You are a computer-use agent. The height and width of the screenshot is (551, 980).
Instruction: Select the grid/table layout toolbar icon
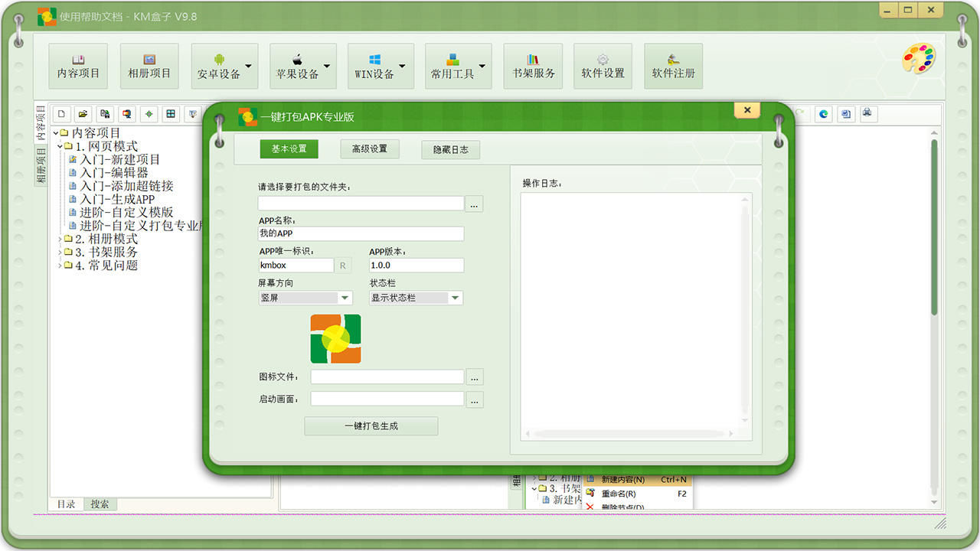tap(170, 113)
